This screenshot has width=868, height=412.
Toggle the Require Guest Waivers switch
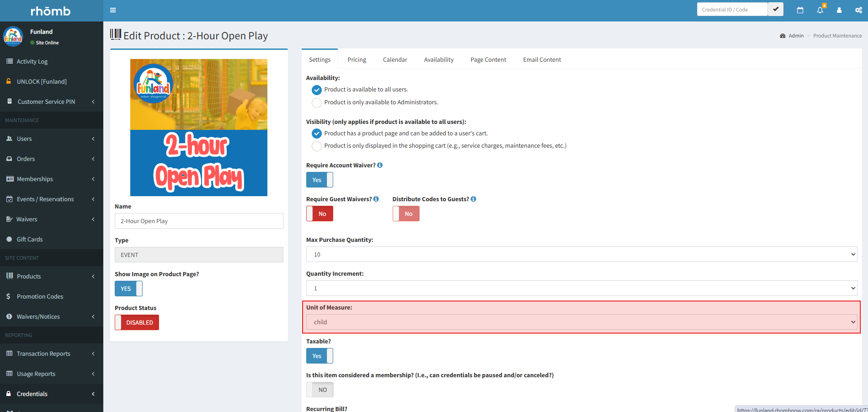pos(320,214)
